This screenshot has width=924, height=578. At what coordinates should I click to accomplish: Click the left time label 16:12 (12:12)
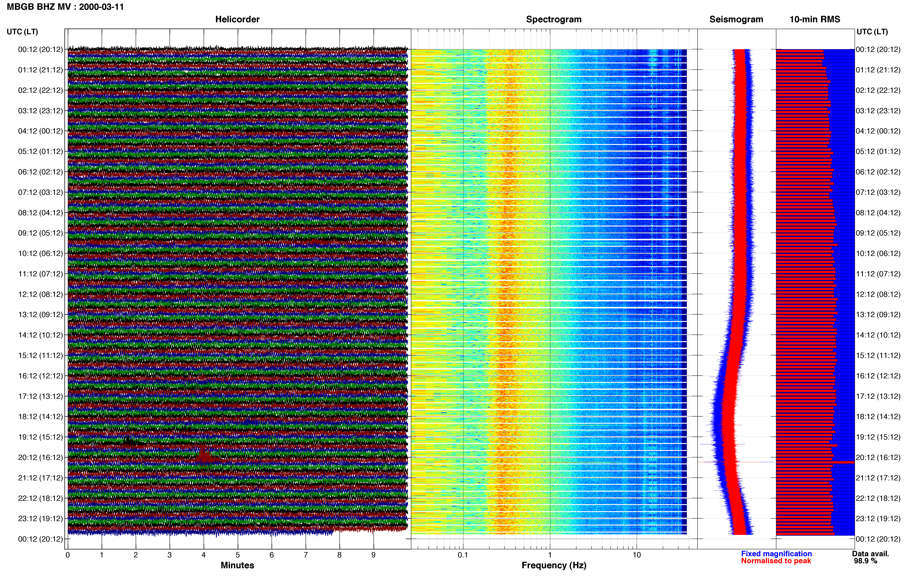41,376
